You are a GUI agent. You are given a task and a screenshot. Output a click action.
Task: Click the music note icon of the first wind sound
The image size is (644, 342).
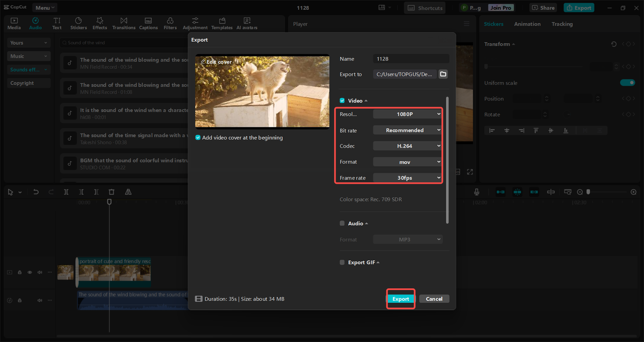[69, 63]
